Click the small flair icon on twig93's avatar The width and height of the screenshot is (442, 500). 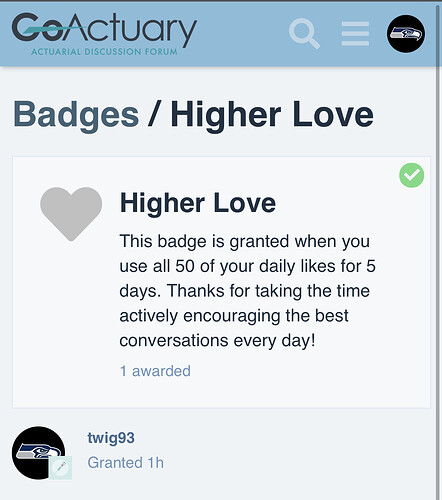click(x=60, y=468)
